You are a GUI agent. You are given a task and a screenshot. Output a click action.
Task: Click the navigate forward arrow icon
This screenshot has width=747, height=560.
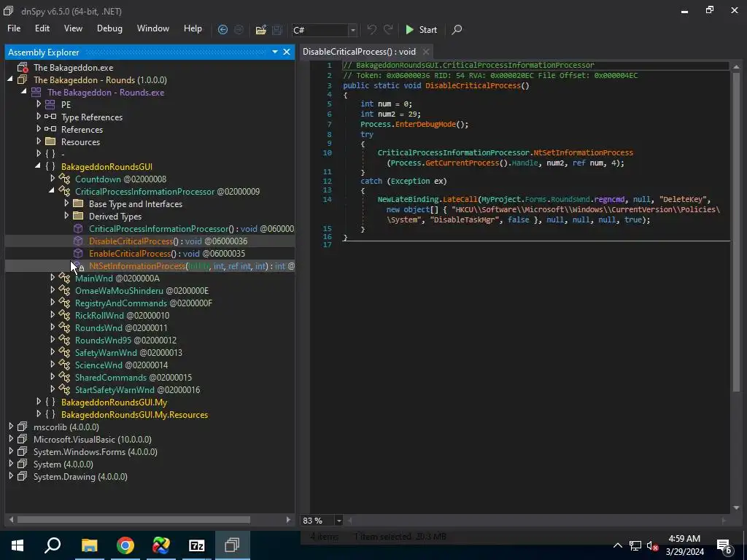tap(239, 29)
